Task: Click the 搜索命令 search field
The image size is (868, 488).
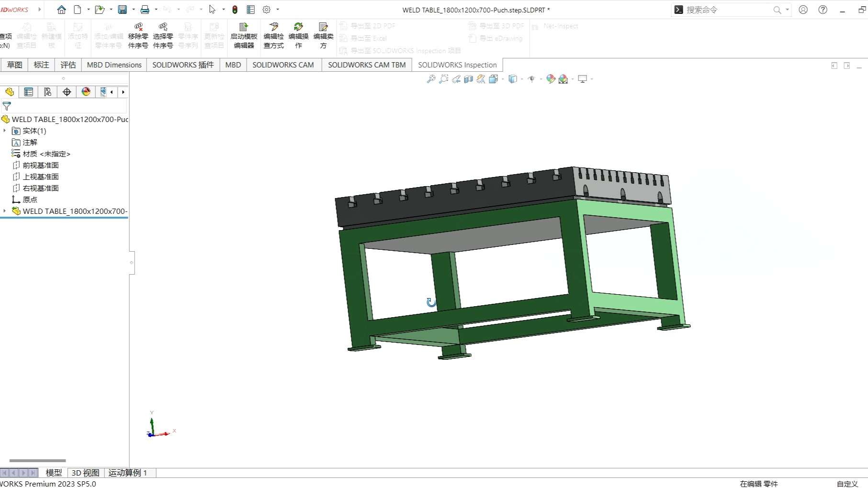Action: coord(728,10)
